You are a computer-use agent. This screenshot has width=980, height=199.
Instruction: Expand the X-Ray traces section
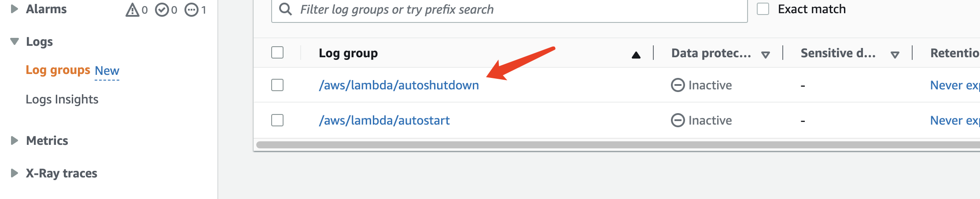(14, 173)
